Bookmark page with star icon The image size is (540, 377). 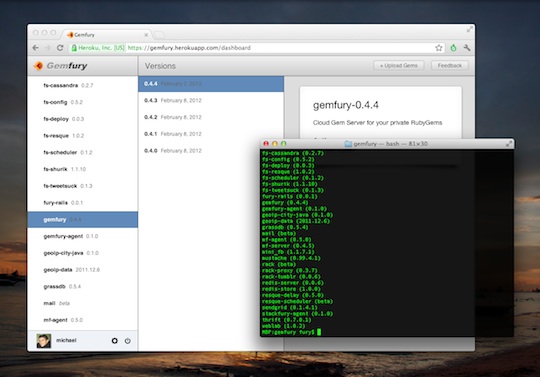pos(438,48)
